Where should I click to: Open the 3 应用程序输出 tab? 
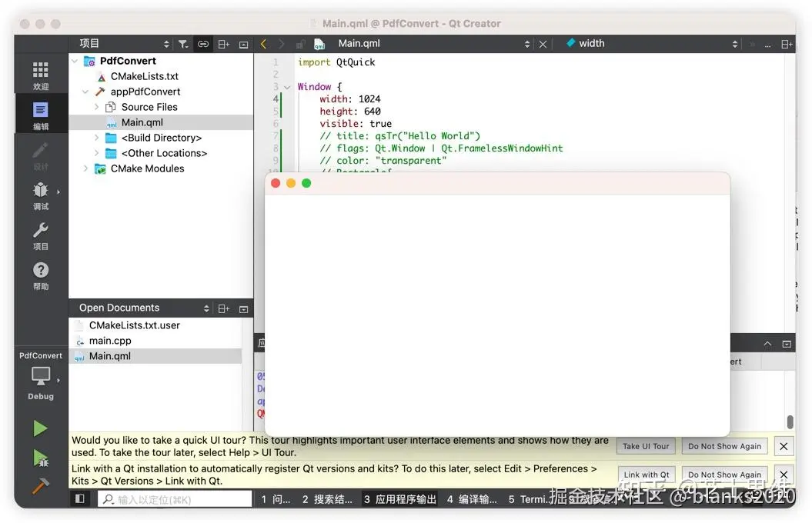pos(399,499)
